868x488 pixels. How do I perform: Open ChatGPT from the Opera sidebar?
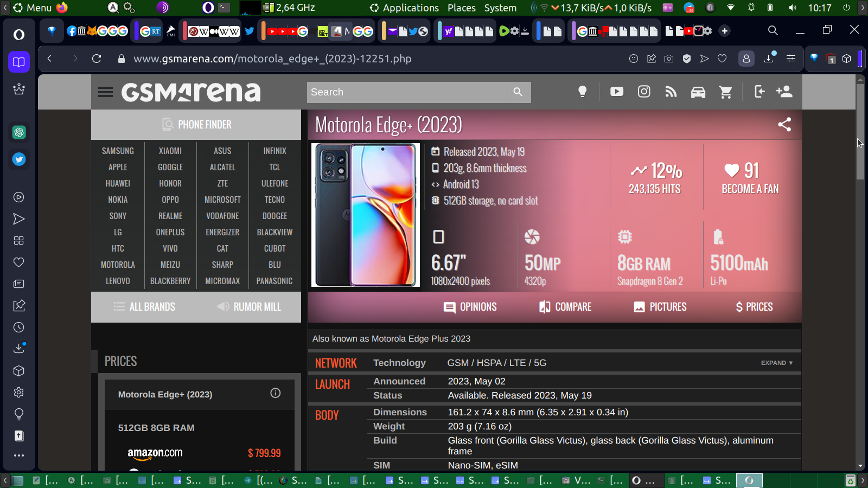pos(19,132)
